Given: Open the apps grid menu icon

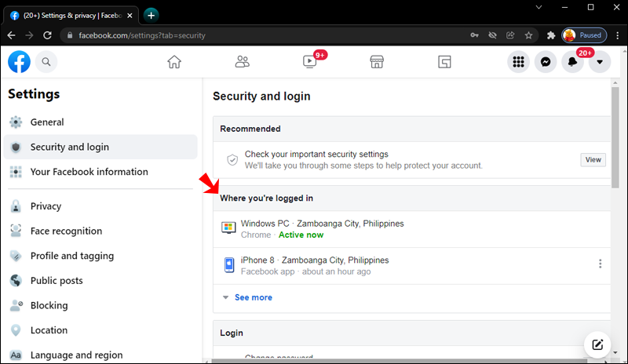Looking at the screenshot, I should (518, 62).
